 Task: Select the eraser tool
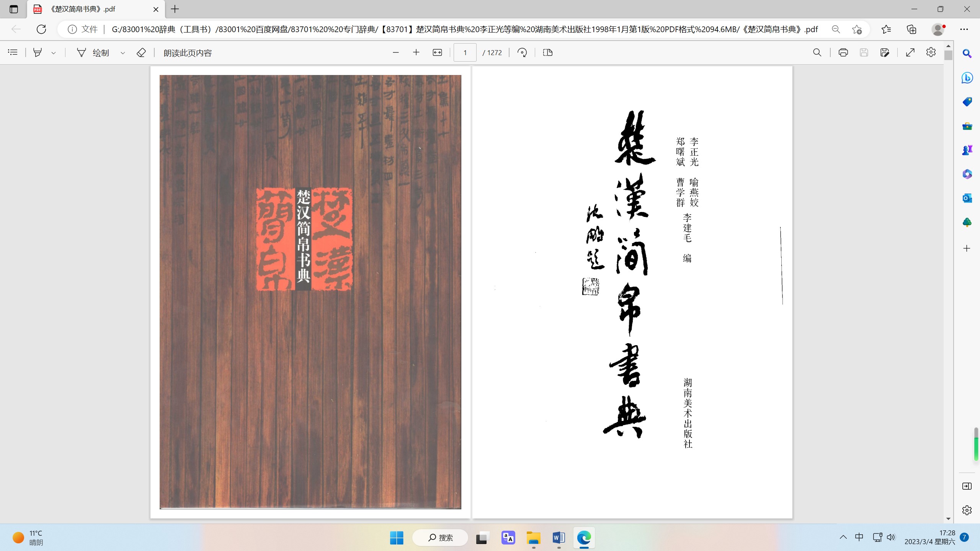click(x=141, y=52)
